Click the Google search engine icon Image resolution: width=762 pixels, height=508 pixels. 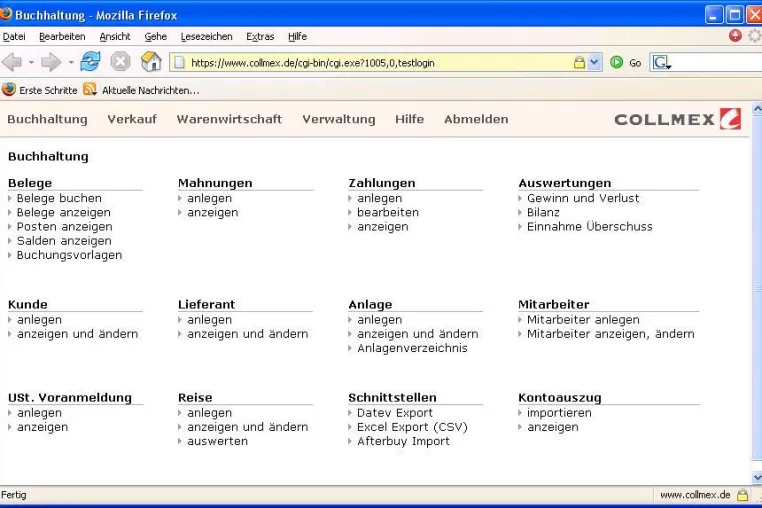click(662, 63)
